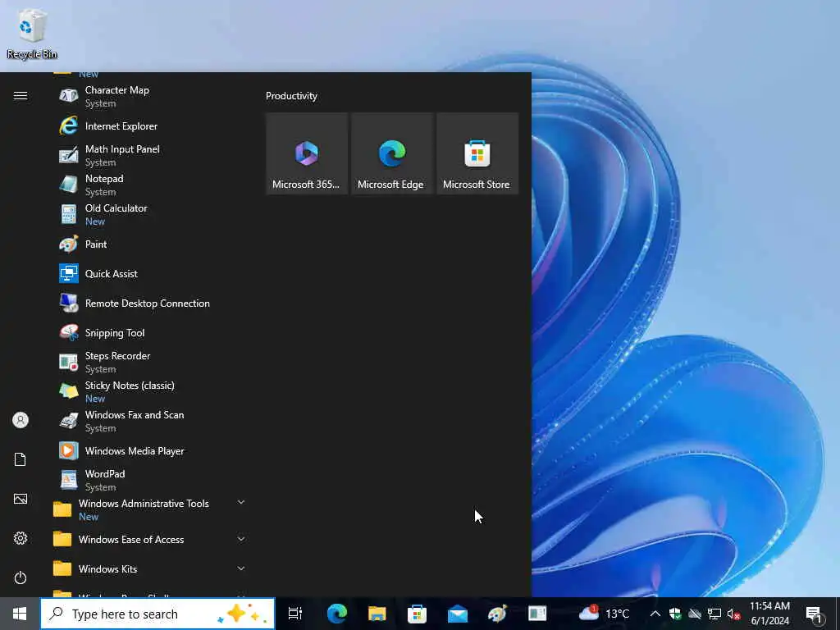Expand the Windows Kits folder chevron
The image size is (840, 630).
pyautogui.click(x=241, y=568)
